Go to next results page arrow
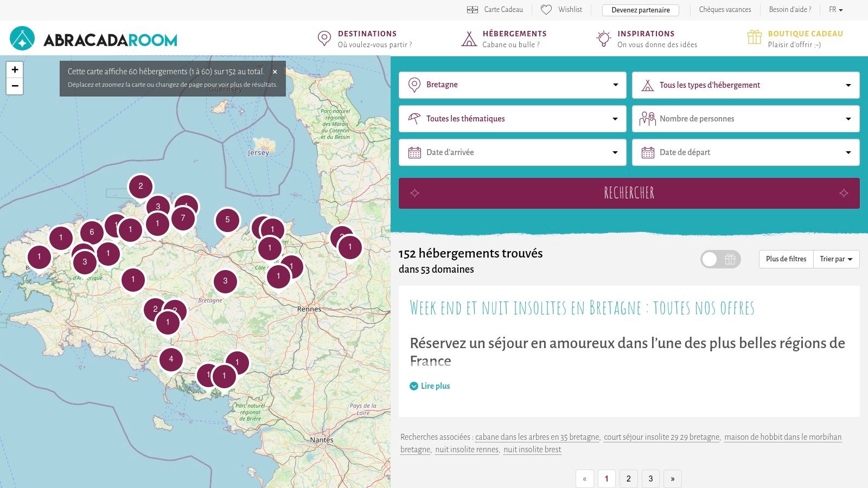The image size is (868, 488). (x=673, y=479)
